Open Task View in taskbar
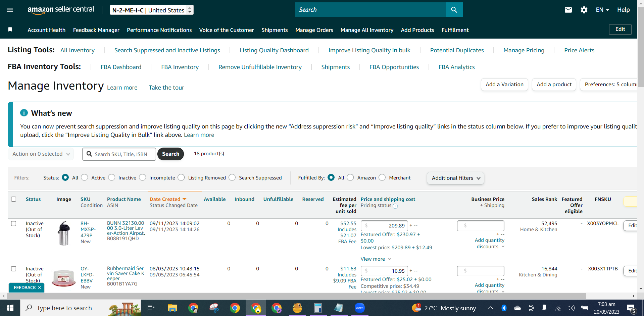The width and height of the screenshot is (644, 316). (x=151, y=308)
